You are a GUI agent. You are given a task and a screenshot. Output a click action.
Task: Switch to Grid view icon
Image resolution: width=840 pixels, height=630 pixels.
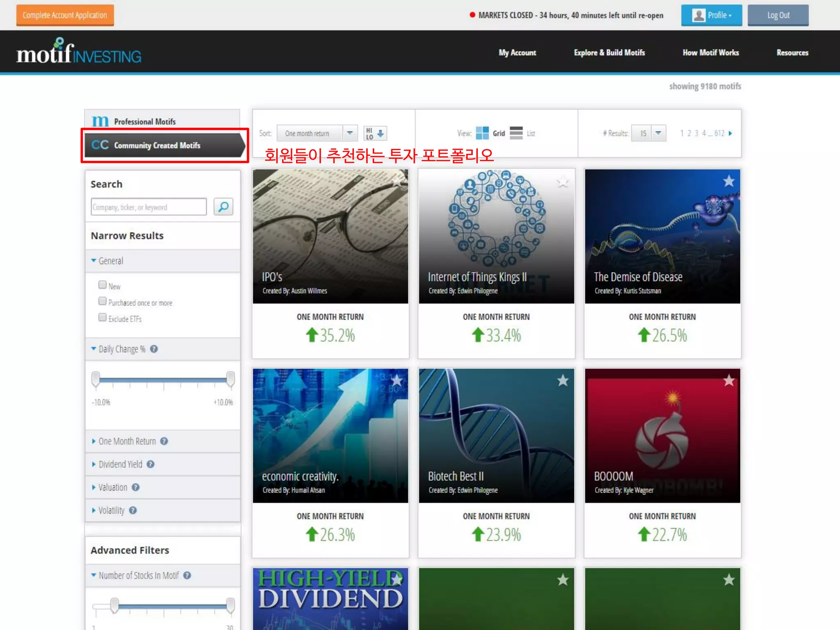click(482, 133)
